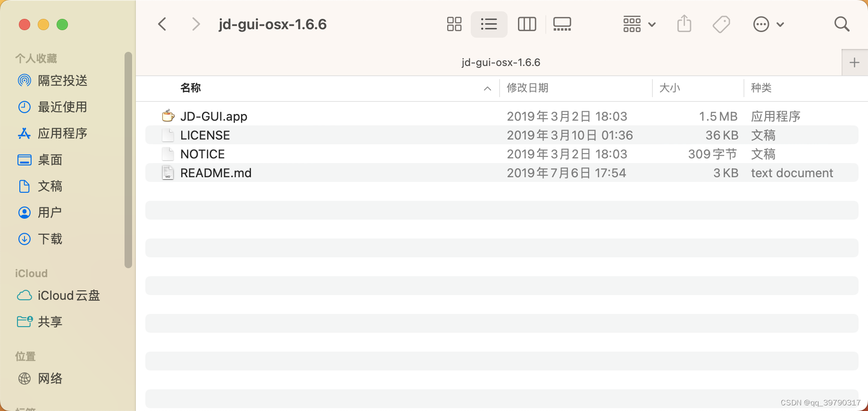Click the Applications sidebar icon

click(25, 133)
